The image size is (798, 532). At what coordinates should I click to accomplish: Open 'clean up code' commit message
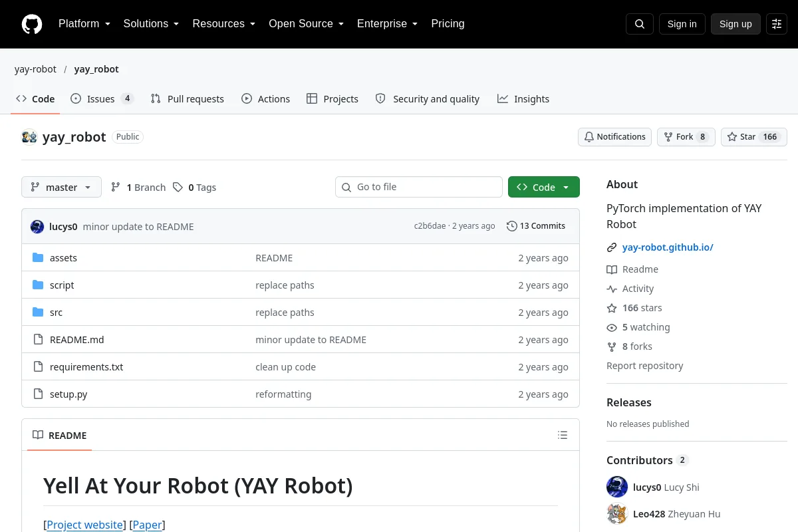[x=285, y=367]
